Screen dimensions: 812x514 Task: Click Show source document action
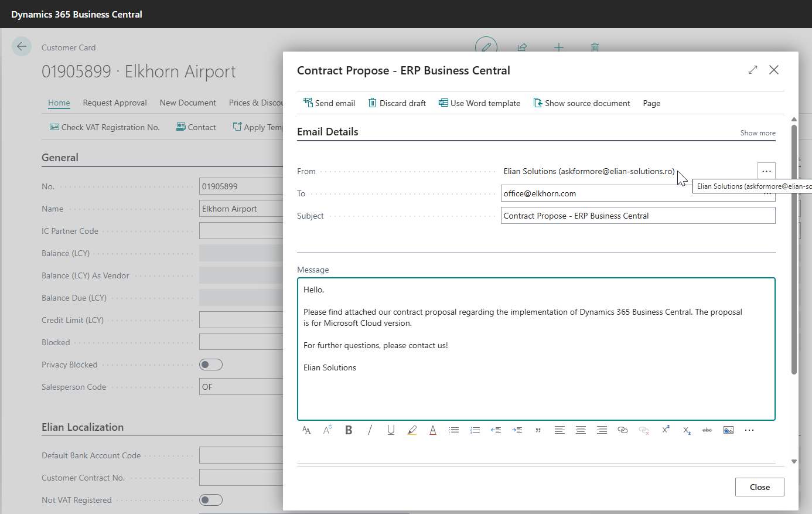click(582, 103)
